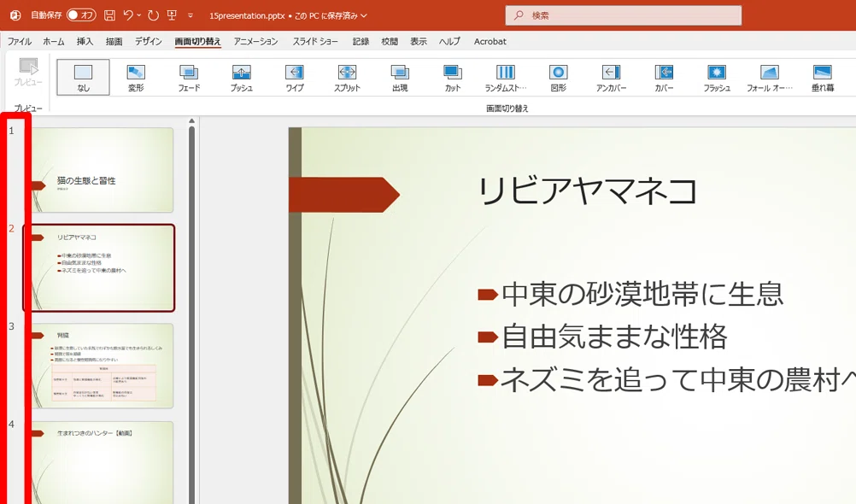Click bullet text 中東の砂漠地帯に生息
The image size is (856, 504).
[642, 294]
